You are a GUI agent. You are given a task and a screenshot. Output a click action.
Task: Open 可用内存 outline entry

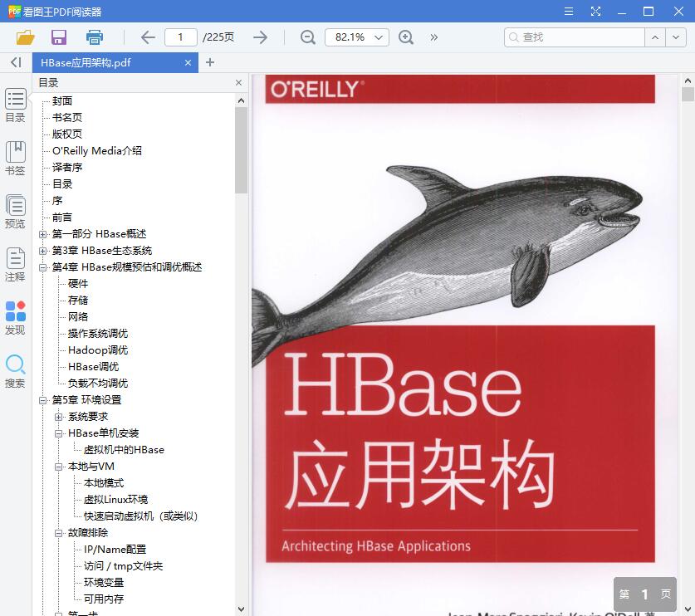[x=104, y=599]
